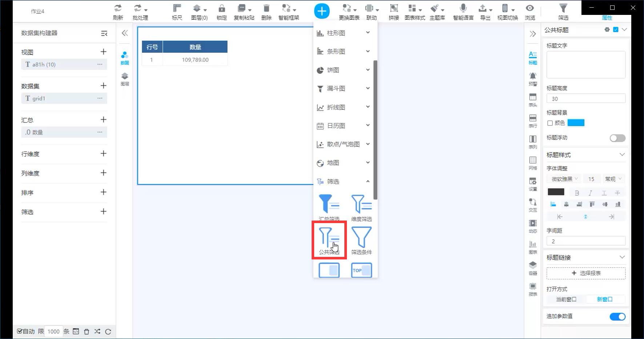This screenshot has height=339, width=644.
Task: Open the 复制粘贴 copy-paste tool
Action: click(244, 12)
